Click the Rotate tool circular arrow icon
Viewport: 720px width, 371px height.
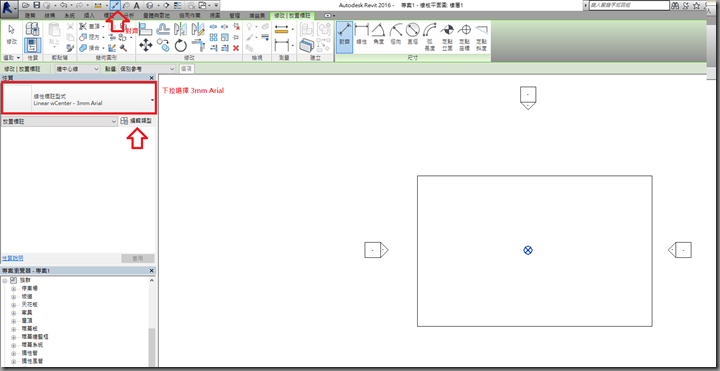(x=181, y=46)
